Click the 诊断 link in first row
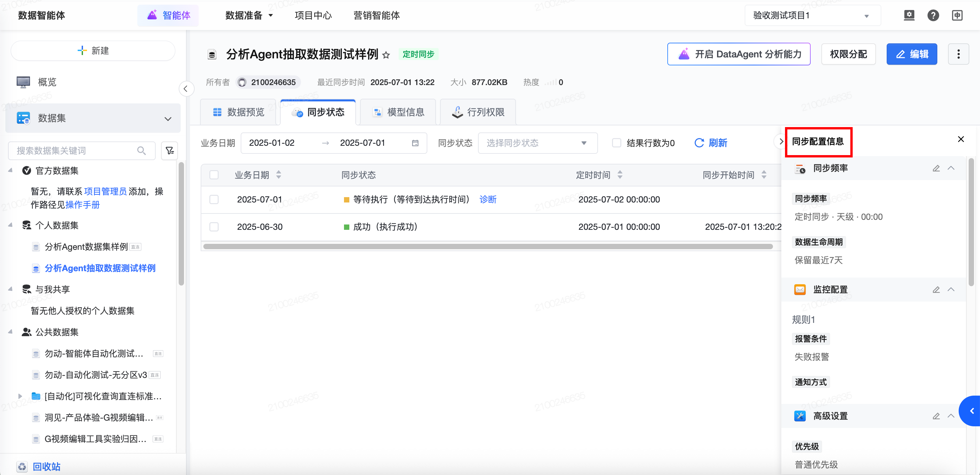The width and height of the screenshot is (980, 475). pos(488,199)
